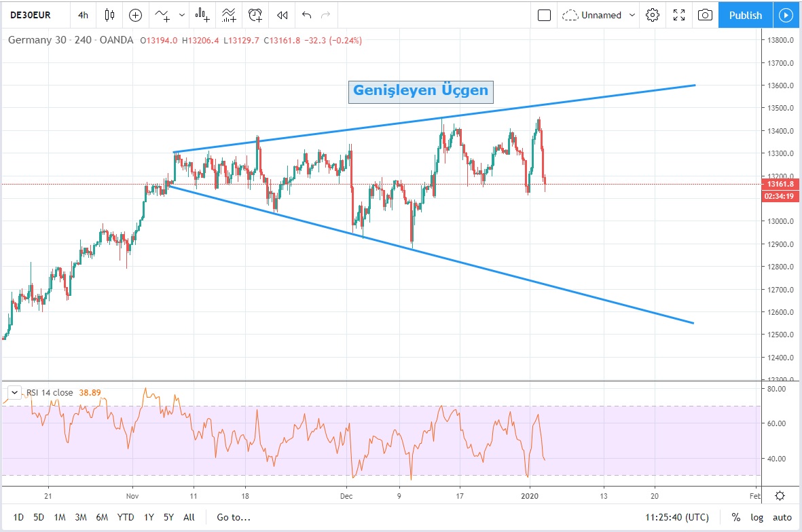Screen dimensions: 802x532
Task: Click the RSI value 38.89
Action: pos(90,392)
